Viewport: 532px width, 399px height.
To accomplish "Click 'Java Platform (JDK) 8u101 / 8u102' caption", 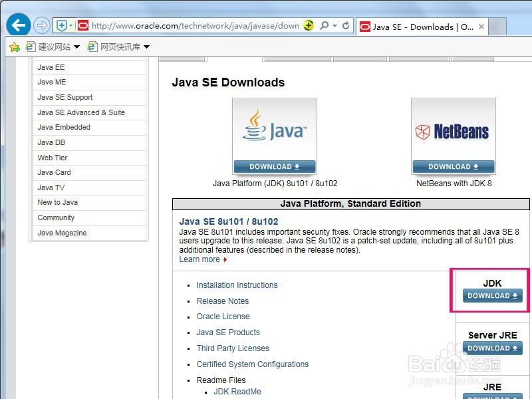I will pos(275,184).
